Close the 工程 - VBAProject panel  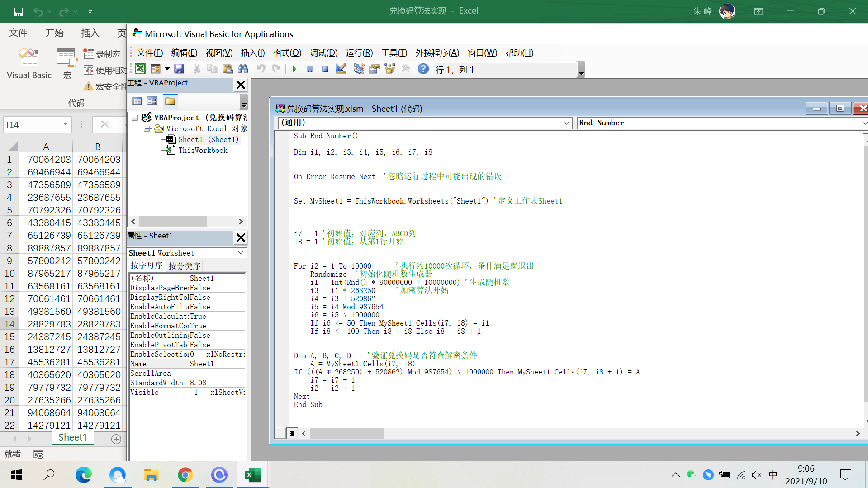point(241,85)
